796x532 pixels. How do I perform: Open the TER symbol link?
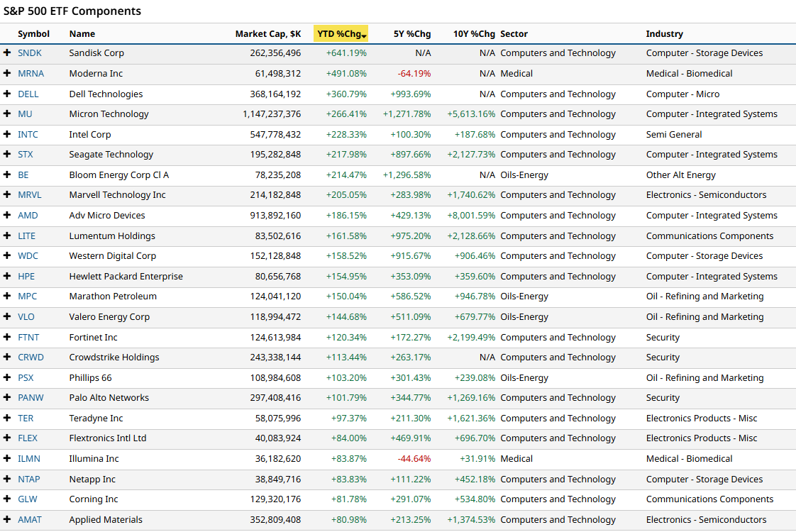pyautogui.click(x=26, y=418)
